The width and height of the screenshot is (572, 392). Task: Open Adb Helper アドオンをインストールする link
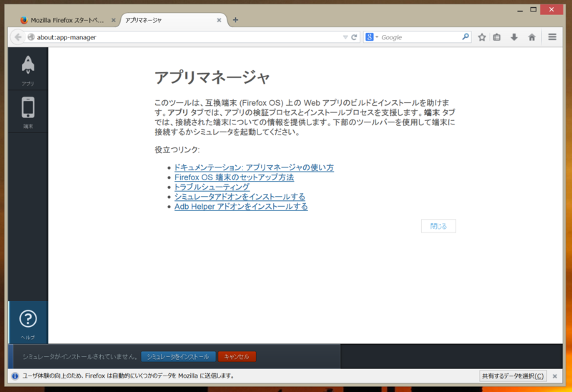pos(241,207)
